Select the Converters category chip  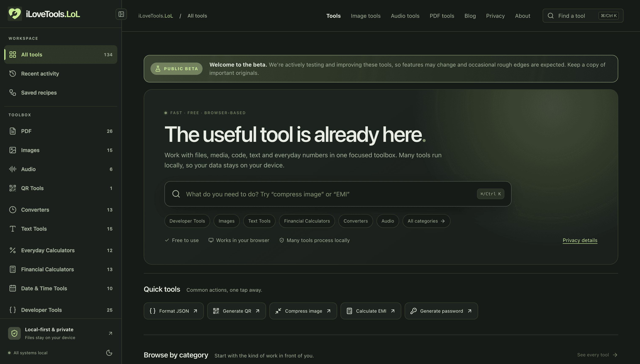pos(356,221)
